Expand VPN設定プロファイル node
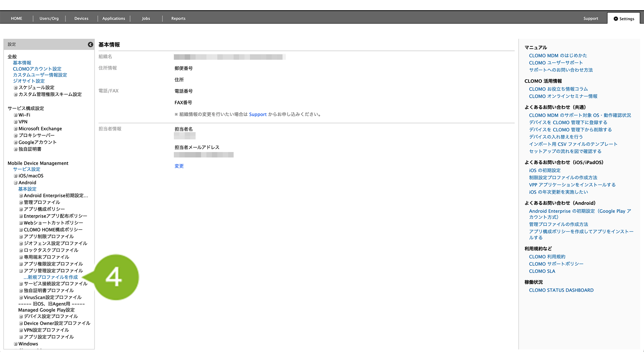This screenshot has height=362, width=644. [21, 330]
